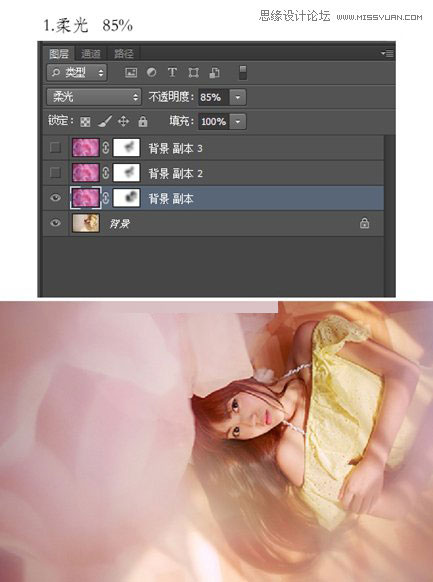433x582 pixels.
Task: Select 背景 副本 3 layer thumbnail
Action: [86, 147]
